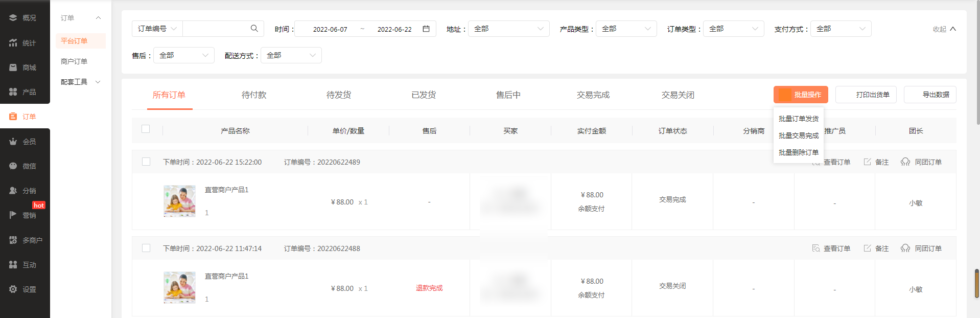Open the 订单类型 order type dropdown
Image resolution: width=980 pixels, height=318 pixels.
coord(734,29)
